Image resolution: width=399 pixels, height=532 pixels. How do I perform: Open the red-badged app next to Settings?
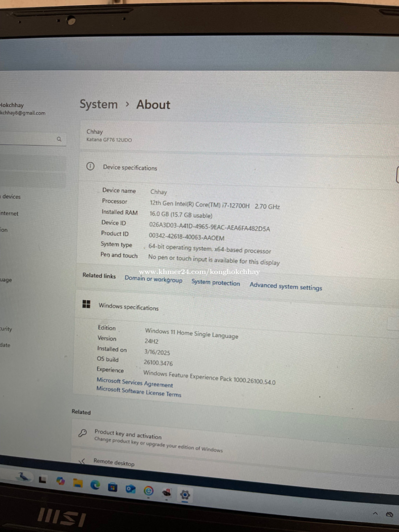pyautogui.click(x=167, y=493)
